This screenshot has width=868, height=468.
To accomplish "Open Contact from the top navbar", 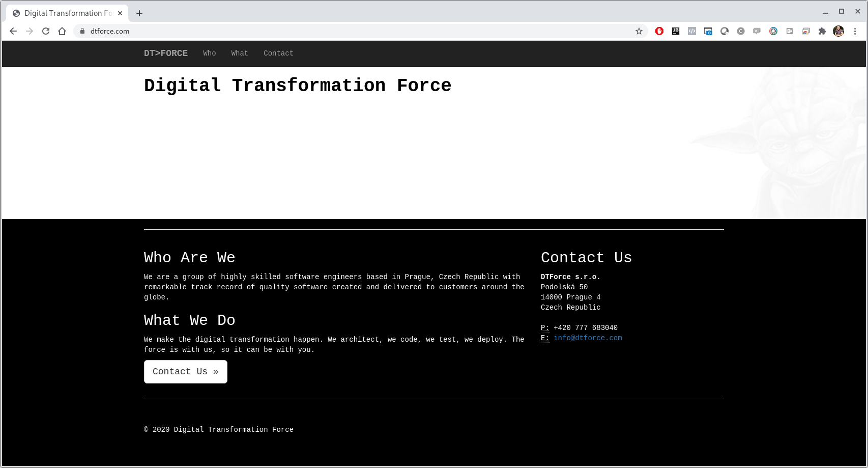I will pyautogui.click(x=278, y=53).
